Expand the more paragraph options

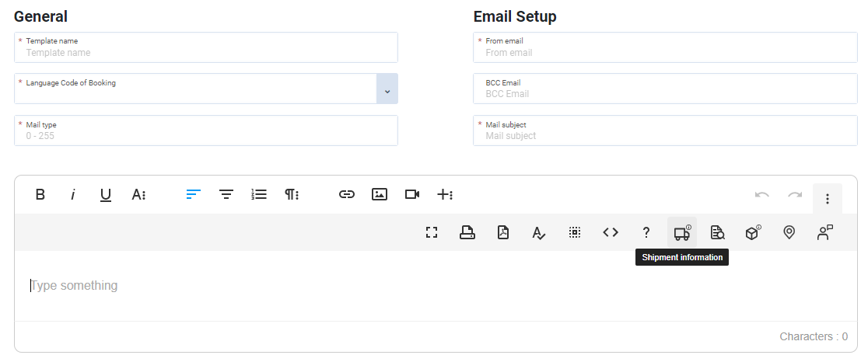(292, 195)
